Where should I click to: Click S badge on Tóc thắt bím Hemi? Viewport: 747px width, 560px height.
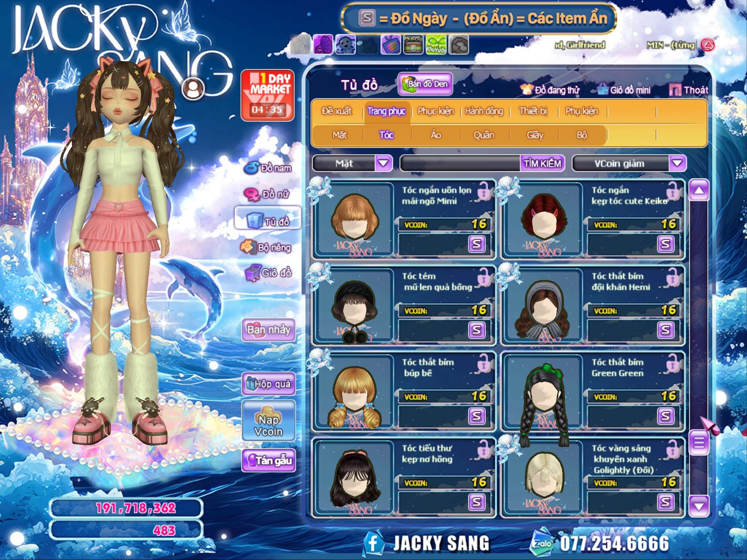[666, 330]
